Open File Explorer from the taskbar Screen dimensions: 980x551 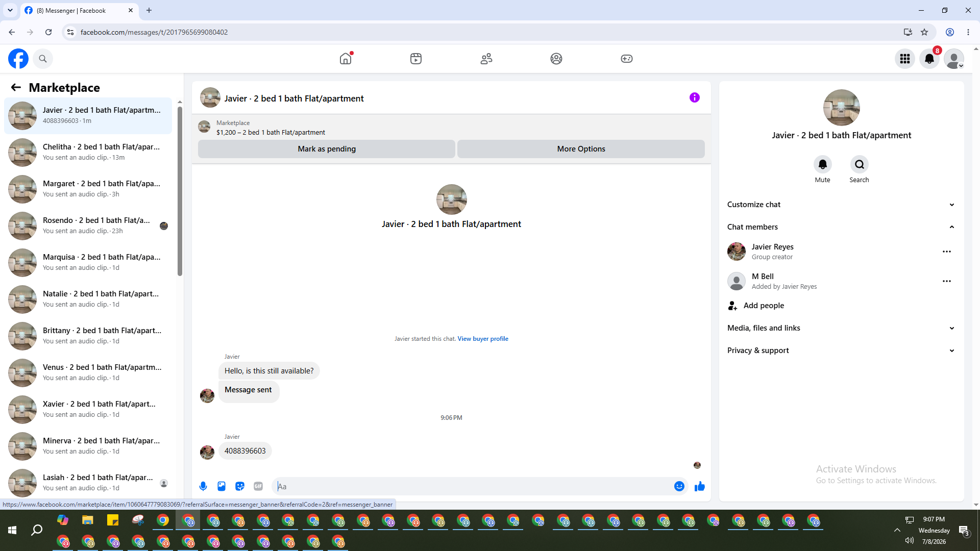tap(88, 520)
